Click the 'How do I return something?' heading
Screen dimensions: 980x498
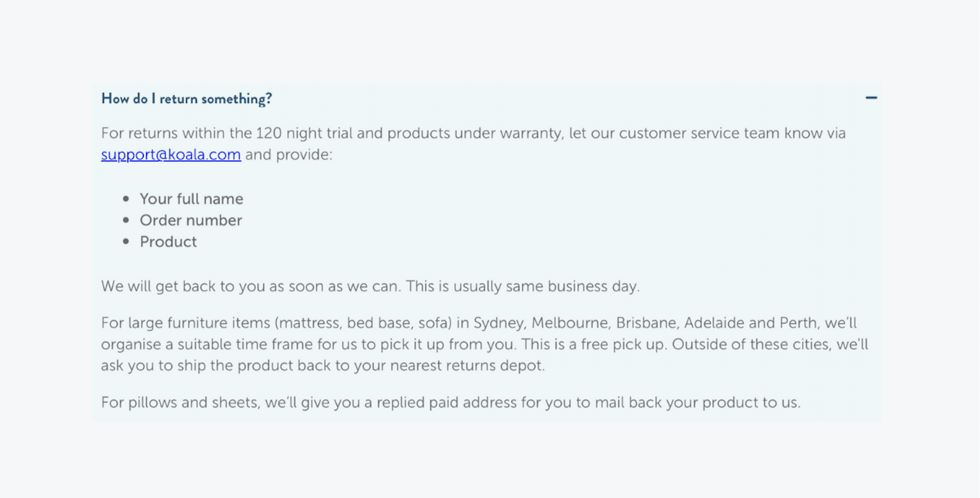pos(186,99)
